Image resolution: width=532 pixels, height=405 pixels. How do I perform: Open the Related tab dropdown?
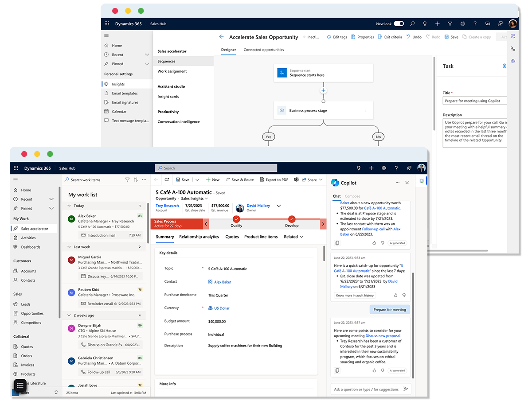[x=293, y=237]
